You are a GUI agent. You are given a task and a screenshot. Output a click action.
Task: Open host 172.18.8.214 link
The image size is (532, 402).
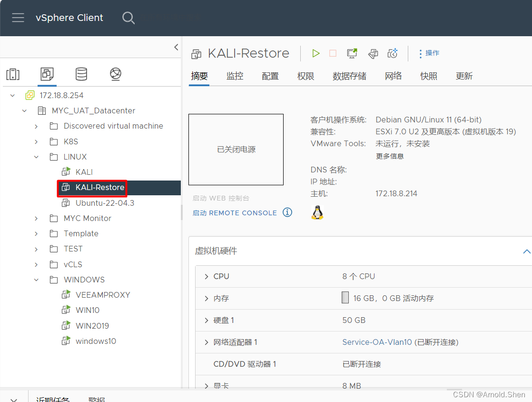pos(396,194)
